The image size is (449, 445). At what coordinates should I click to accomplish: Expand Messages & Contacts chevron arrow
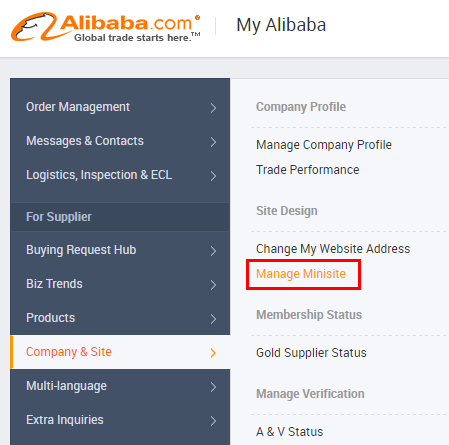pyautogui.click(x=213, y=142)
